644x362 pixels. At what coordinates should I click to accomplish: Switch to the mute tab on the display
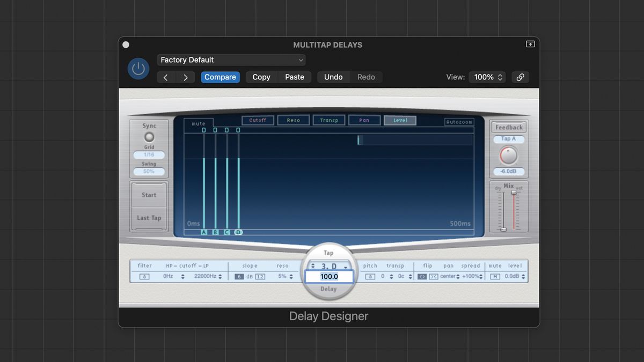pos(198,123)
